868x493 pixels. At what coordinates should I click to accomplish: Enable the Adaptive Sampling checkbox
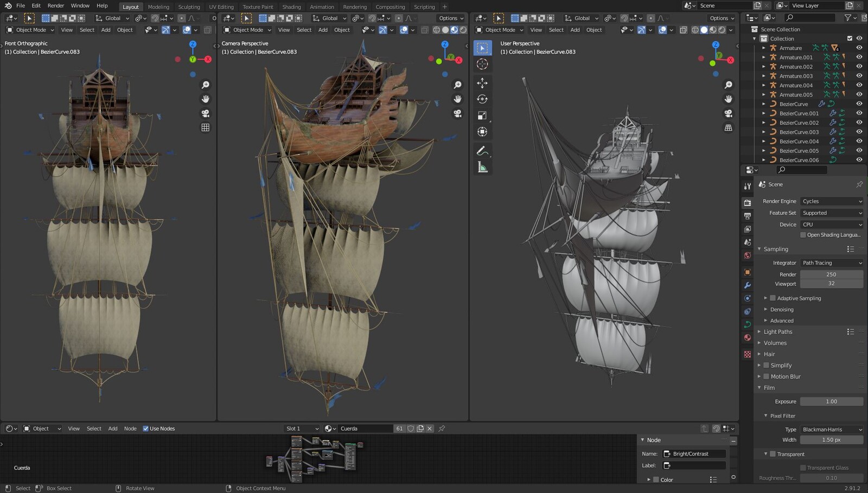coord(773,298)
